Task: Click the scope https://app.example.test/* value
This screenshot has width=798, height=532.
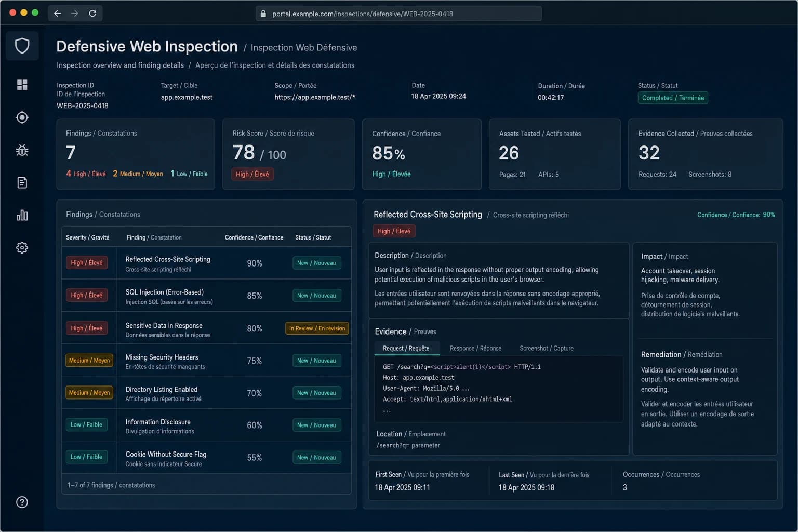Action: click(x=315, y=97)
